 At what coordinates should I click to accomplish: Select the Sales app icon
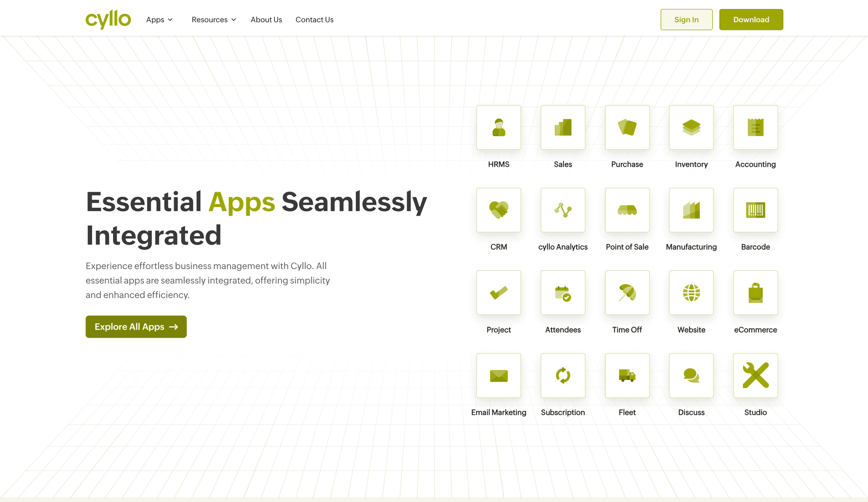562,128
